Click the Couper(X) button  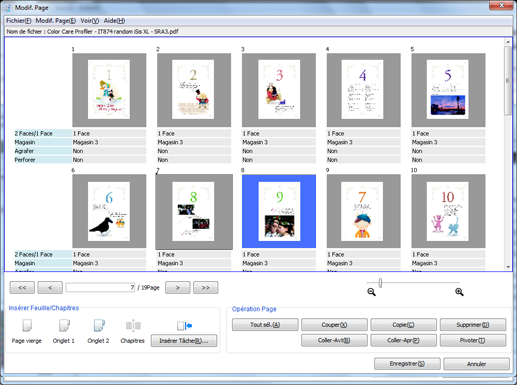[334, 325]
